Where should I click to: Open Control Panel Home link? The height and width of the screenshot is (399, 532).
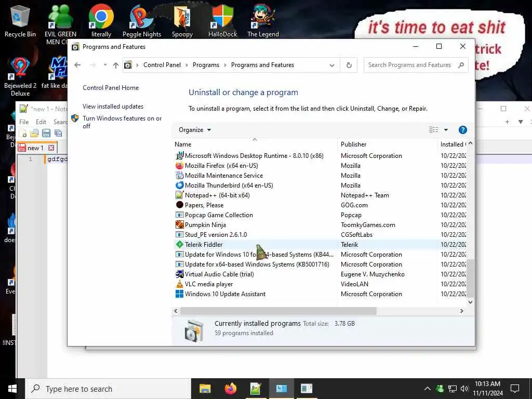click(x=111, y=88)
